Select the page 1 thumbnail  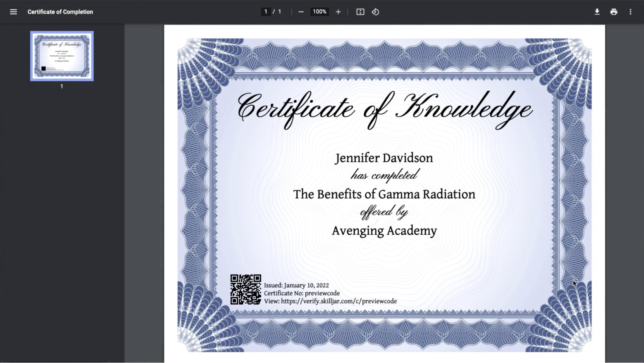pyautogui.click(x=62, y=56)
